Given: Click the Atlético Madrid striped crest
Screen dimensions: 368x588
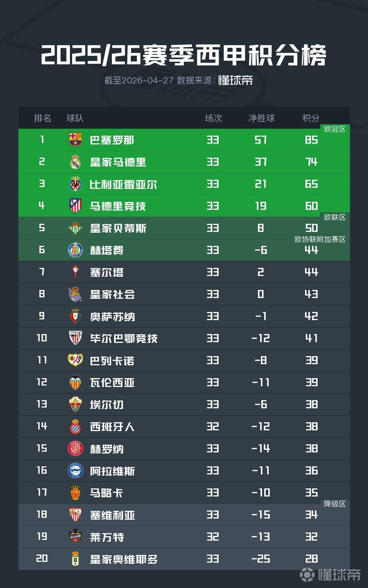Looking at the screenshot, I should 75,206.
